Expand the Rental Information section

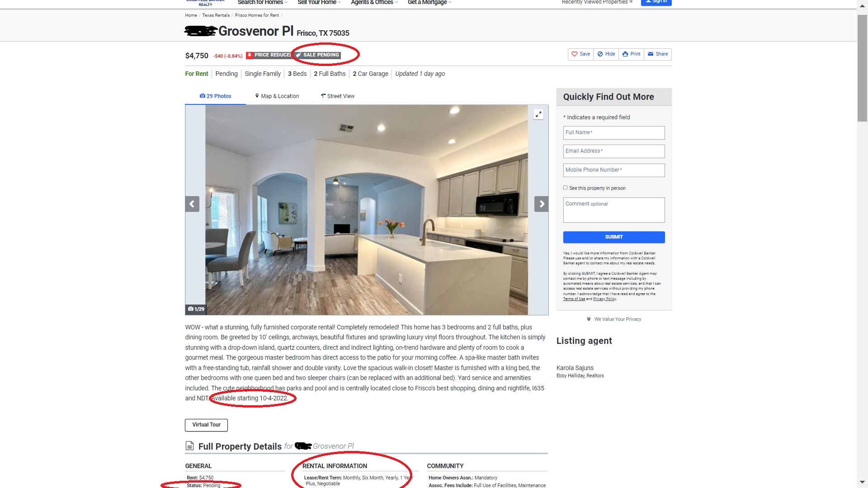pyautogui.click(x=335, y=465)
